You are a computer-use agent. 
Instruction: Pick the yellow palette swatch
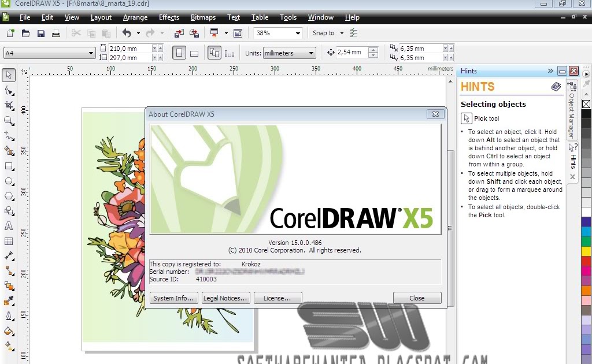pos(586,251)
